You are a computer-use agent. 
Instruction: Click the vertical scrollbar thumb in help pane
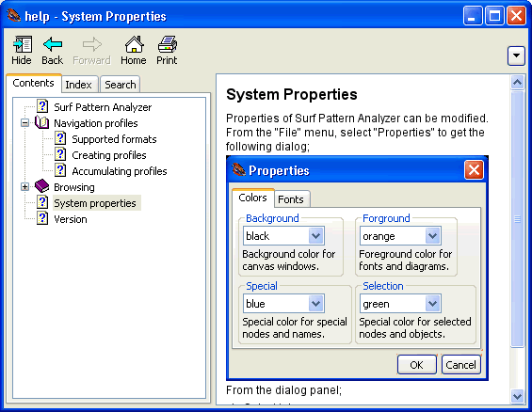click(518, 219)
